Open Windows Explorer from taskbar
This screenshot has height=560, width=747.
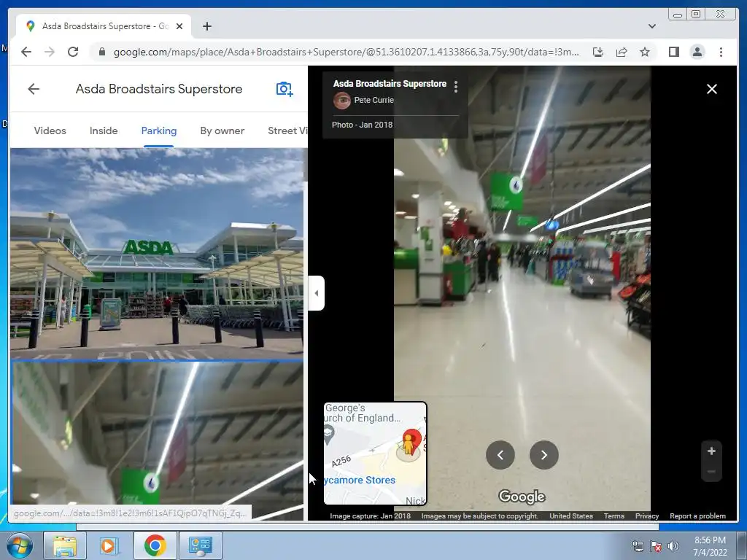point(65,545)
